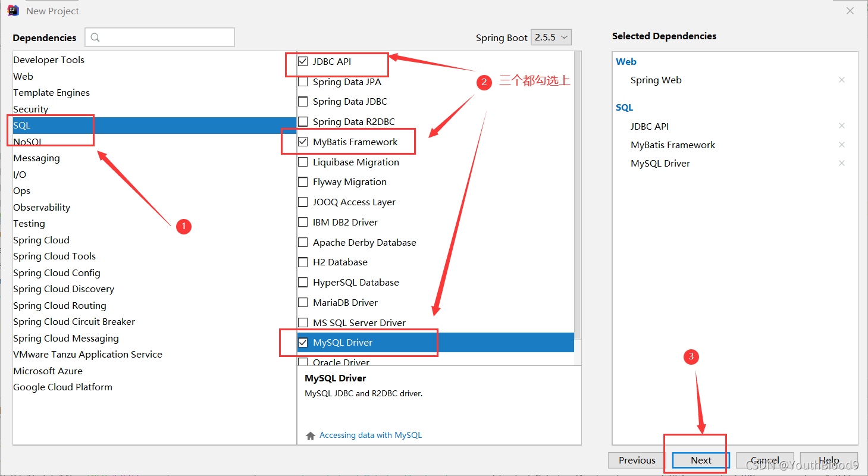Viewport: 868px width, 476px height.
Task: Open the Accessing data with MySQL link
Action: 371,435
